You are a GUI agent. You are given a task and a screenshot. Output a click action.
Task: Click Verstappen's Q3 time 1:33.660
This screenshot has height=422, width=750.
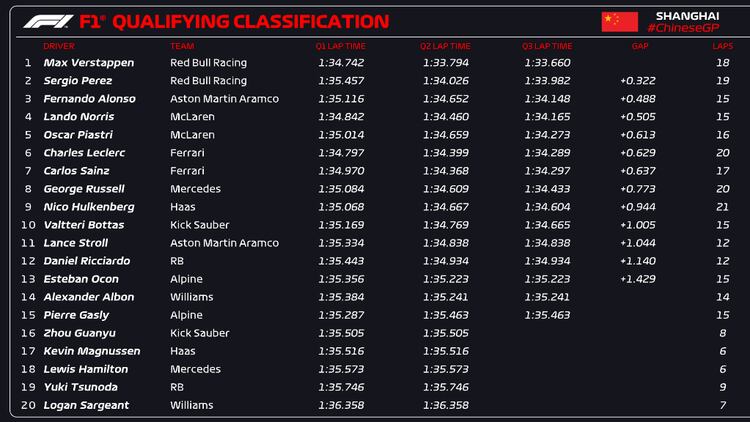(x=546, y=62)
